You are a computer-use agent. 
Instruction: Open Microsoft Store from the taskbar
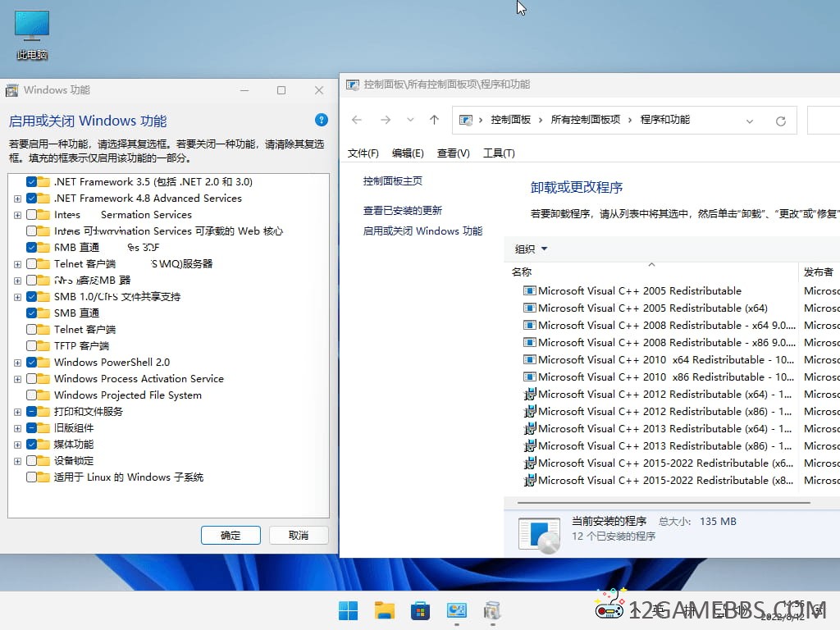pyautogui.click(x=421, y=610)
